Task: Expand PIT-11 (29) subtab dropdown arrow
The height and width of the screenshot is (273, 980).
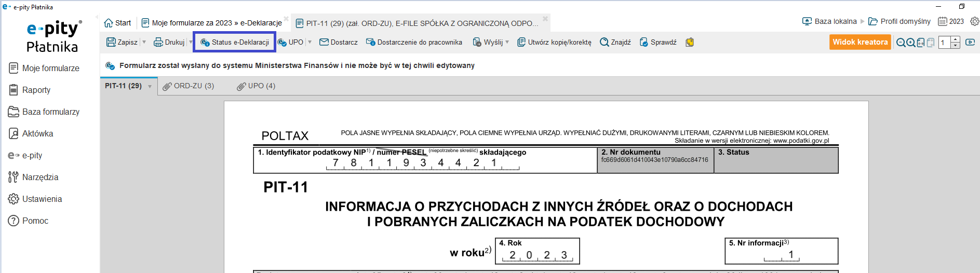Action: (x=150, y=86)
